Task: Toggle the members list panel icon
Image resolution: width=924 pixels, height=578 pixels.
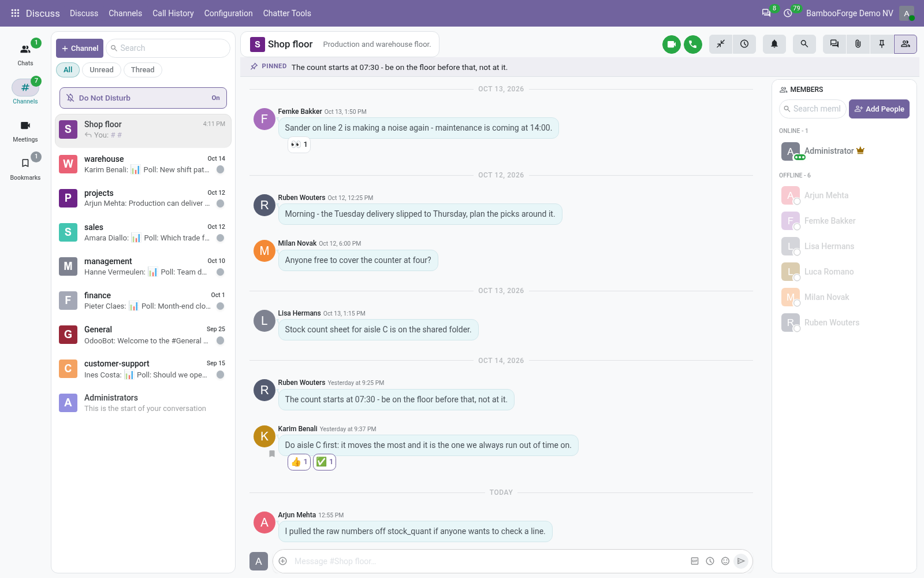Action: coord(906,44)
